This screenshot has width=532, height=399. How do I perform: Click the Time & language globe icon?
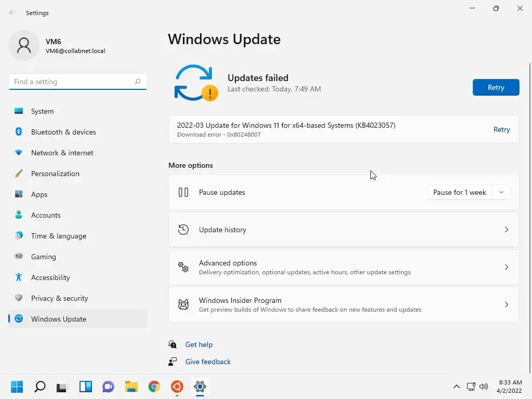point(19,235)
